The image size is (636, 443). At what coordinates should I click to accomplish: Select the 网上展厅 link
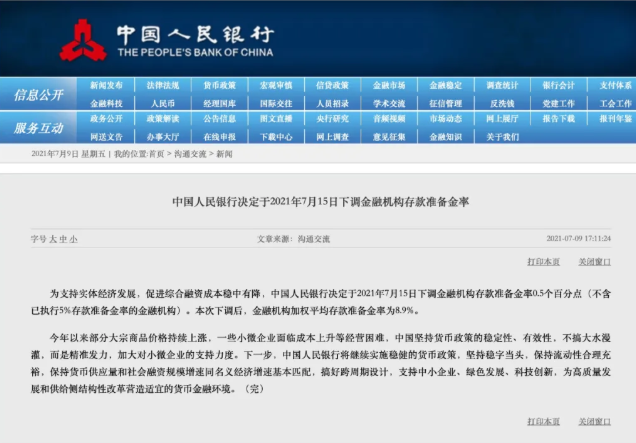pos(502,119)
